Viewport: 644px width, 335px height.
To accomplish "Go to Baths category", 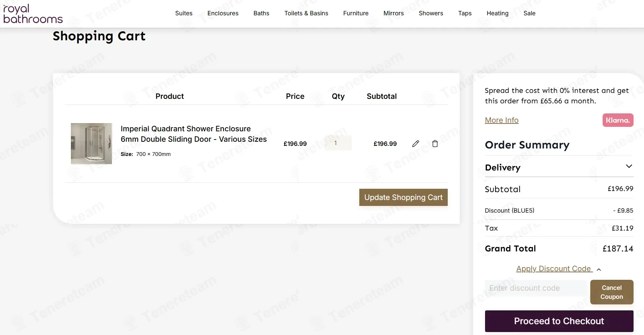I will 261,13.
